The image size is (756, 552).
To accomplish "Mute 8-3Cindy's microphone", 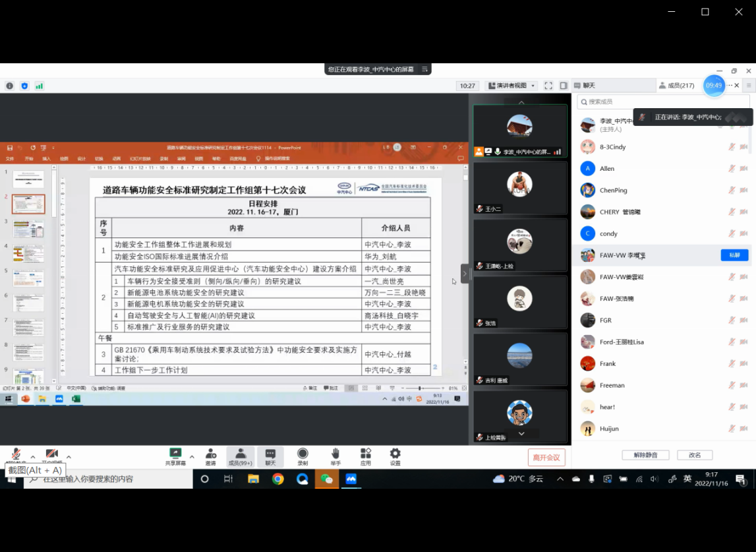I will coord(731,146).
